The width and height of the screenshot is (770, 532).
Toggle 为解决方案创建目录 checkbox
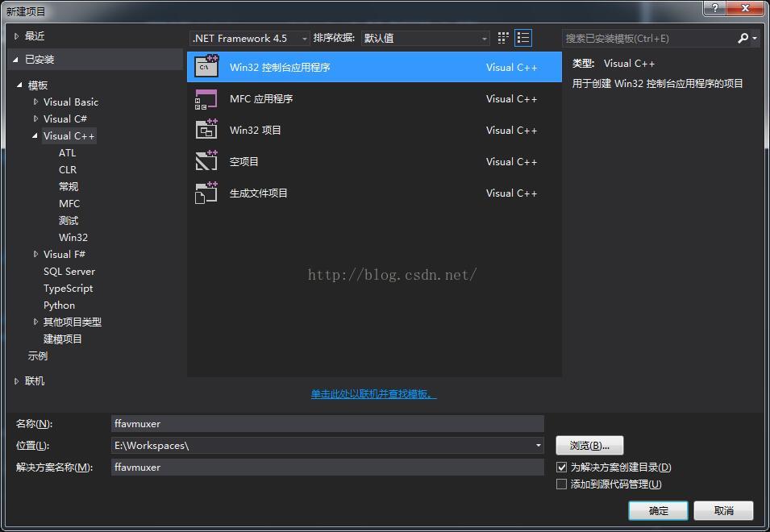[561, 467]
